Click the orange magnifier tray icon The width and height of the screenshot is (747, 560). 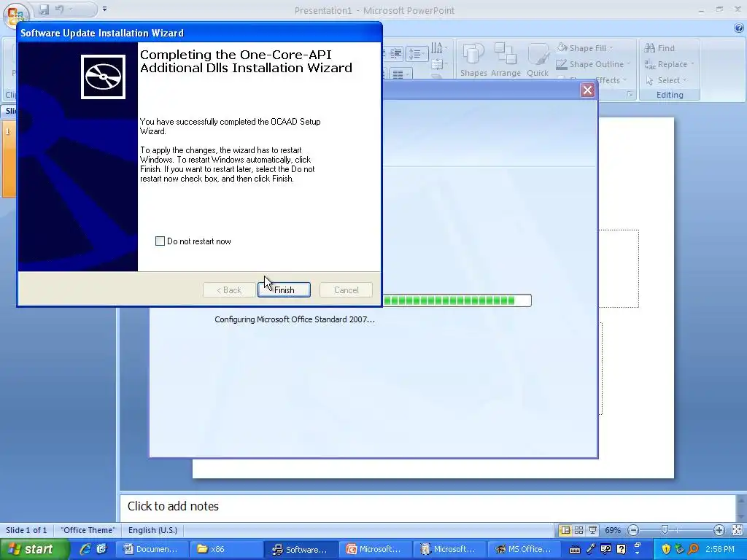[694, 550]
